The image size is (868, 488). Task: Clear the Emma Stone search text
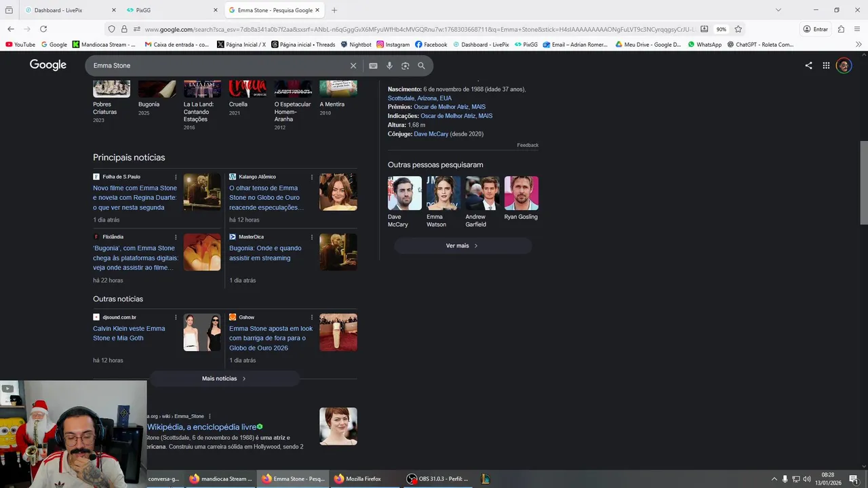353,66
